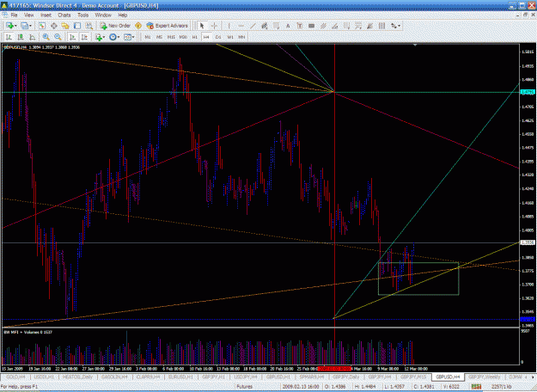
Task: Select the arrow Cursor tool
Action: click(202, 26)
